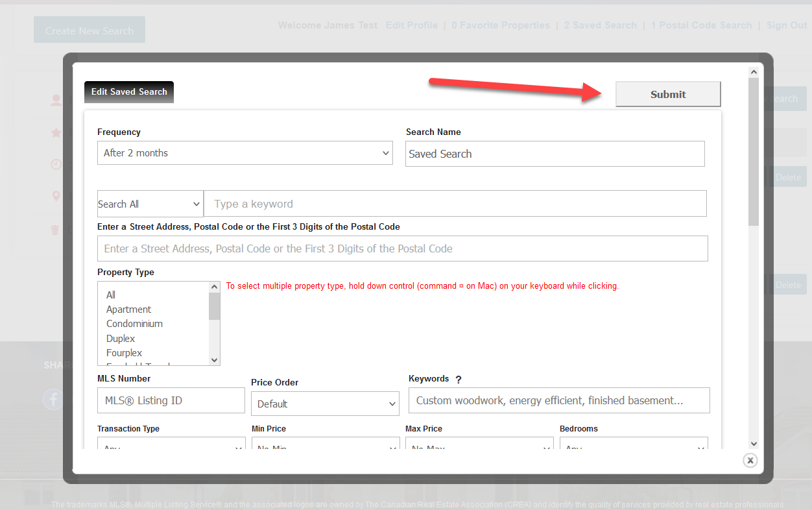Click the dialog scrollbar's down arrow
812x510 pixels.
point(753,443)
